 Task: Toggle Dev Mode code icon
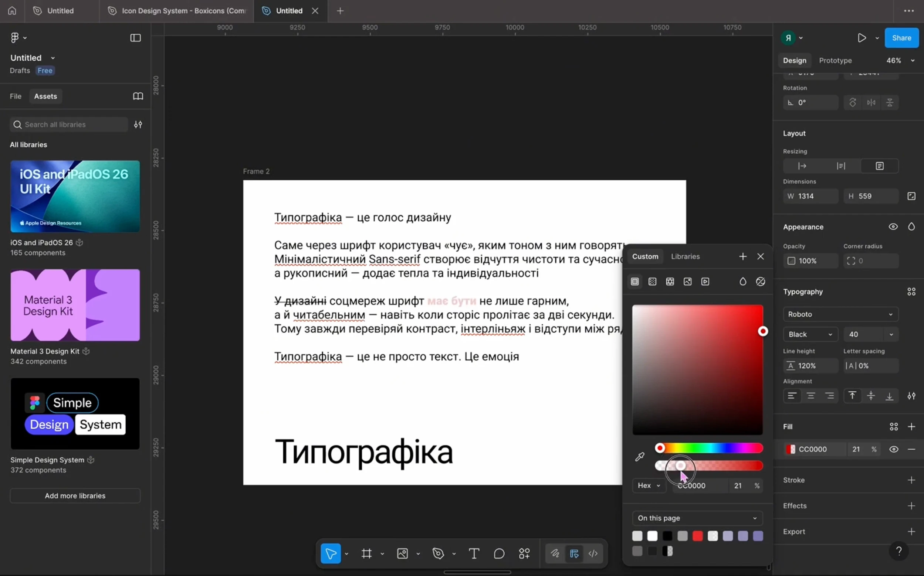point(593,553)
